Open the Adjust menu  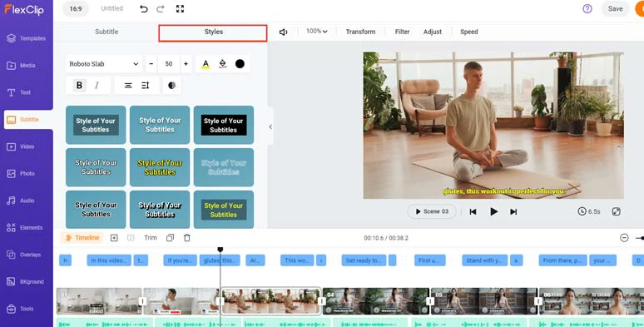click(x=433, y=32)
